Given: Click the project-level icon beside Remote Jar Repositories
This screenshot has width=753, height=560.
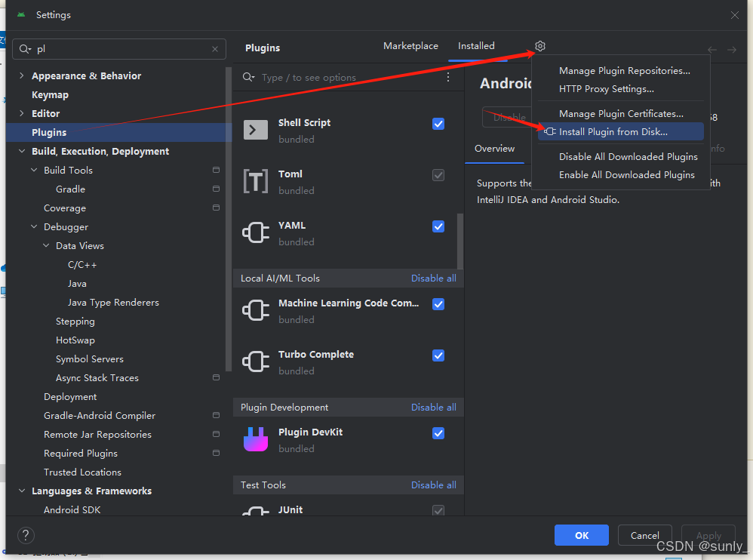Looking at the screenshot, I should [216, 434].
